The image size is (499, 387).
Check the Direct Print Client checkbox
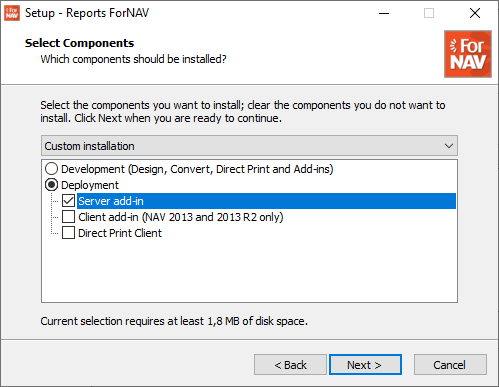click(68, 233)
